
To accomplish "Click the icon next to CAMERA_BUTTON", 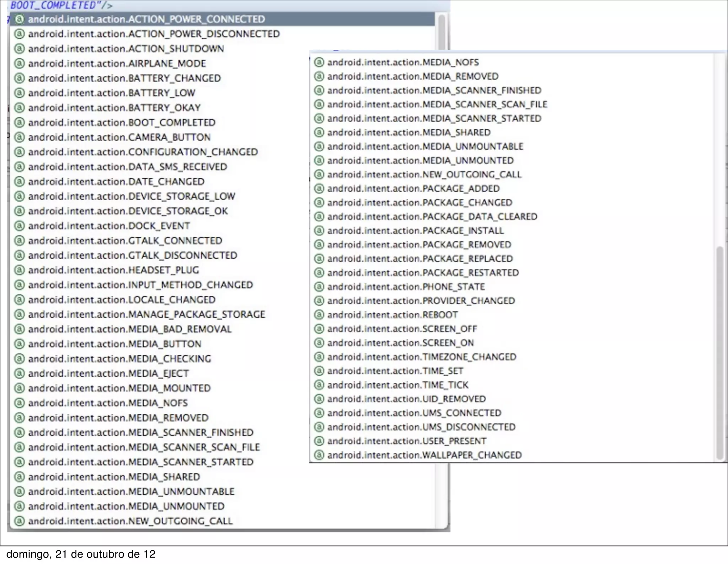I will [x=19, y=137].
